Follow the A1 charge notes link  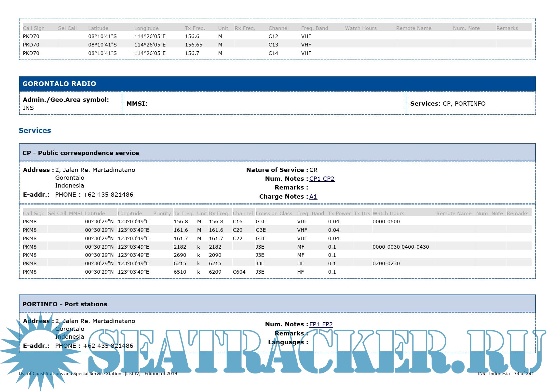313,197
